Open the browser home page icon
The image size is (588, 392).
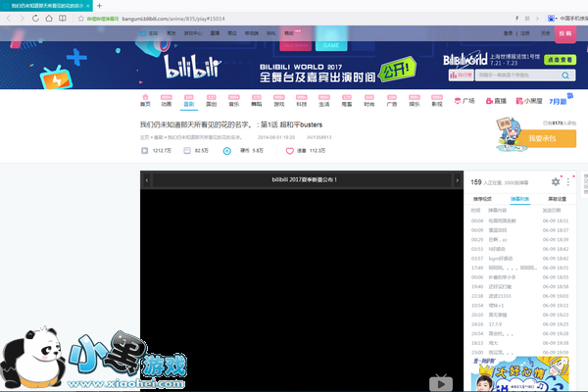[x=49, y=18]
